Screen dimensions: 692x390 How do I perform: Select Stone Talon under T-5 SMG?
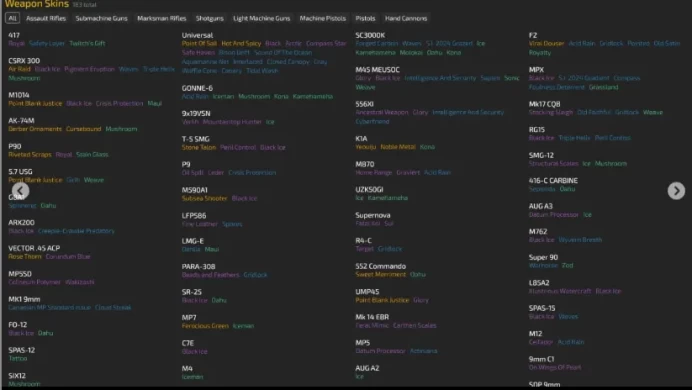pos(199,147)
